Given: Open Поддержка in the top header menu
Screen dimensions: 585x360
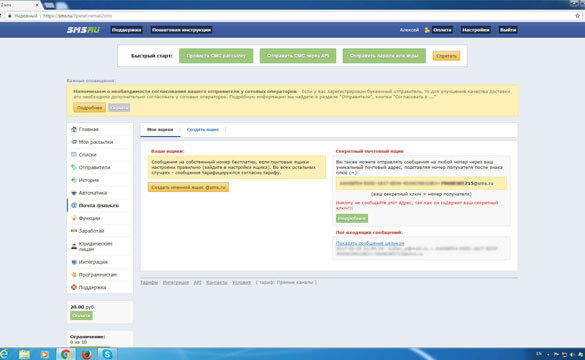Looking at the screenshot, I should pos(126,30).
